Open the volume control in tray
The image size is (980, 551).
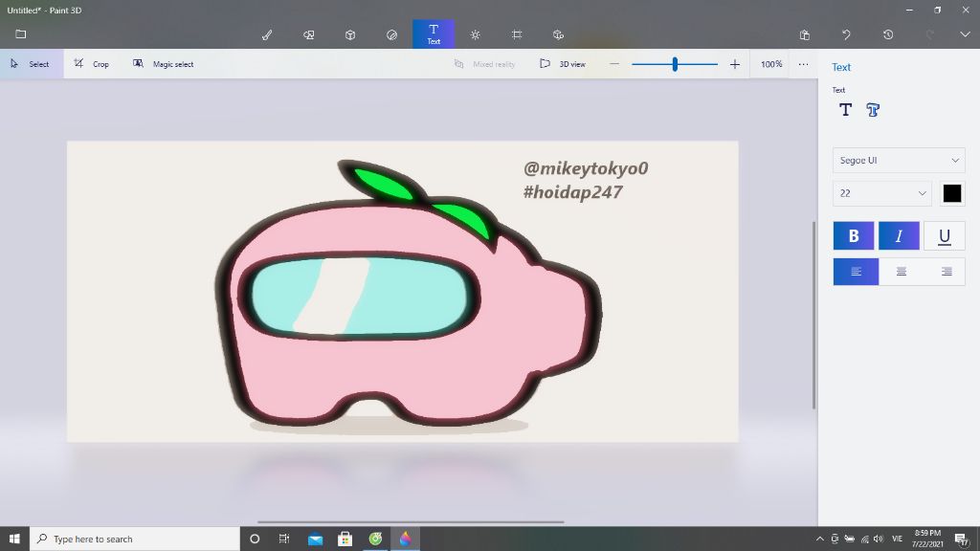879,539
